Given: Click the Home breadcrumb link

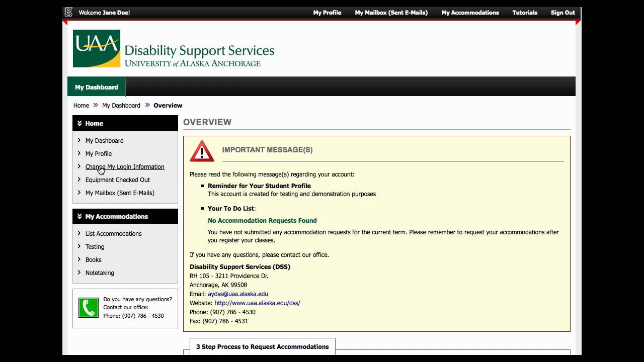Looking at the screenshot, I should click(81, 105).
